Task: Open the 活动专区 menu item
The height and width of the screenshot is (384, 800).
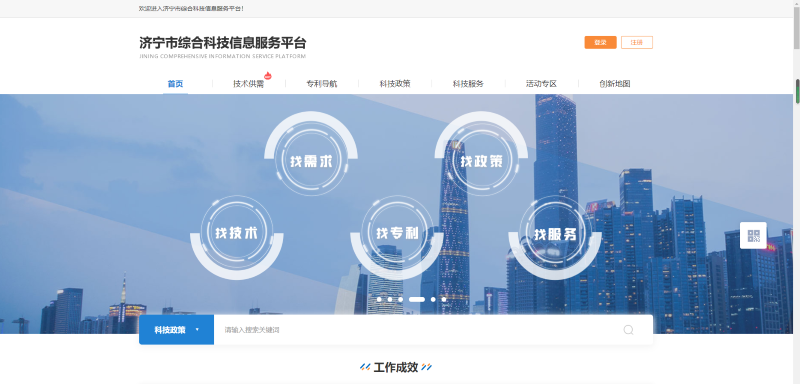Action: pyautogui.click(x=541, y=84)
